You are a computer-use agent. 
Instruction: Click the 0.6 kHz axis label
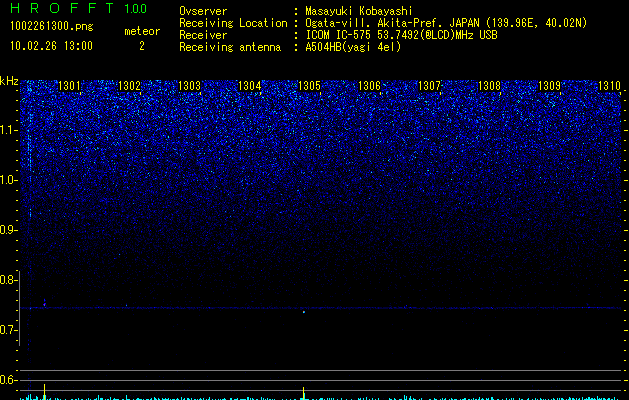pos(7,380)
